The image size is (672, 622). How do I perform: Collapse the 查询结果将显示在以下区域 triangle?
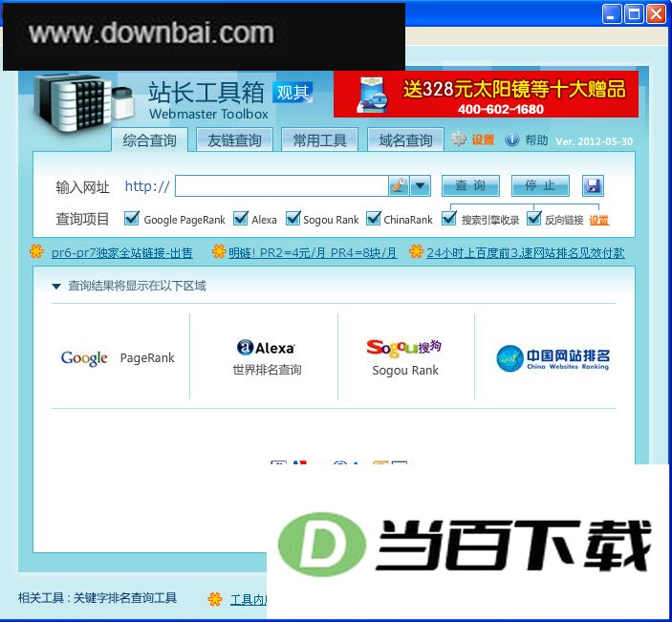coord(56,286)
